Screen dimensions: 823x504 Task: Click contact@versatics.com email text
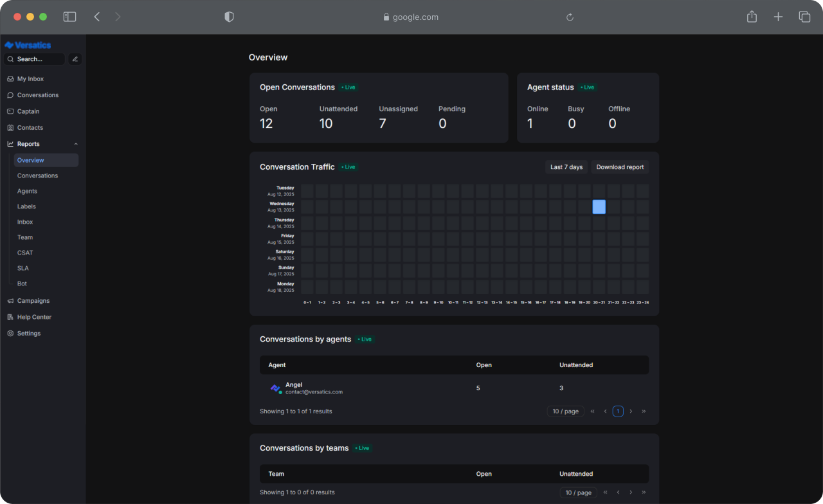(314, 392)
